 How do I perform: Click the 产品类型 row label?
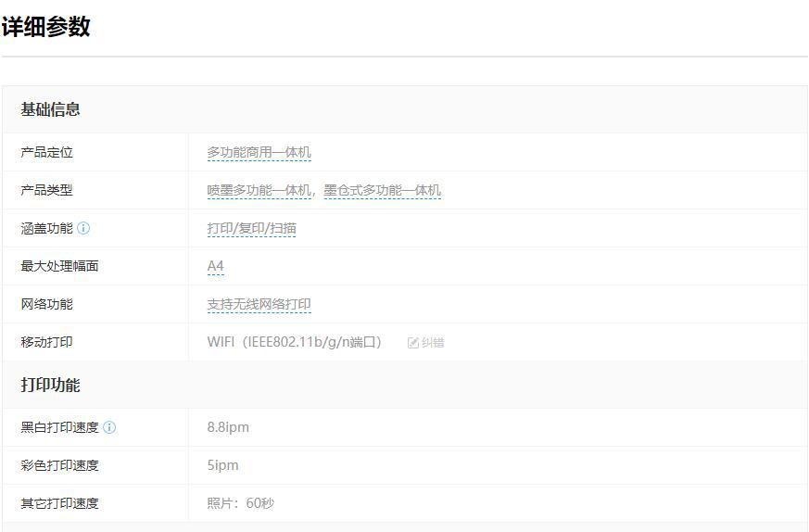tap(47, 190)
